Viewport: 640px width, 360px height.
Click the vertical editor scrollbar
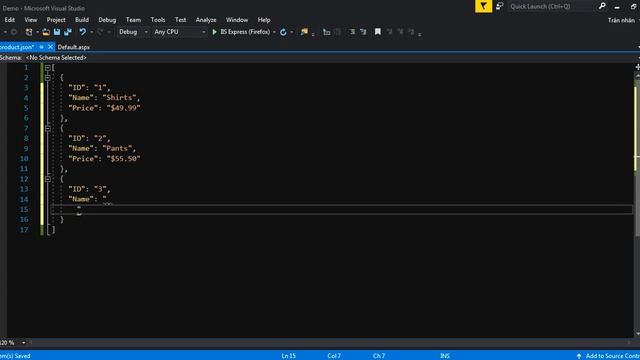(637, 204)
